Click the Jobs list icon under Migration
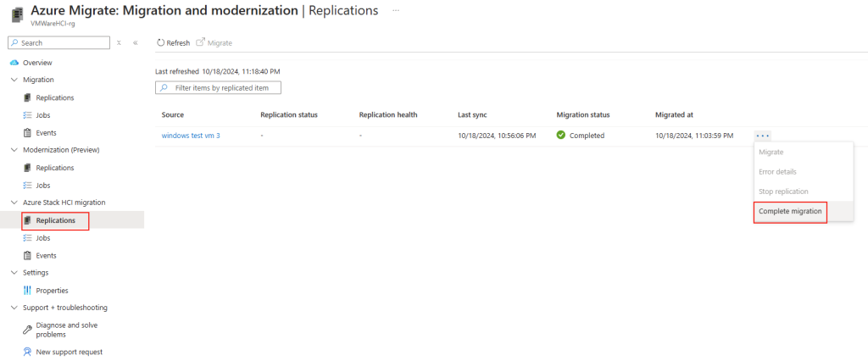The width and height of the screenshot is (868, 361). pos(27,115)
